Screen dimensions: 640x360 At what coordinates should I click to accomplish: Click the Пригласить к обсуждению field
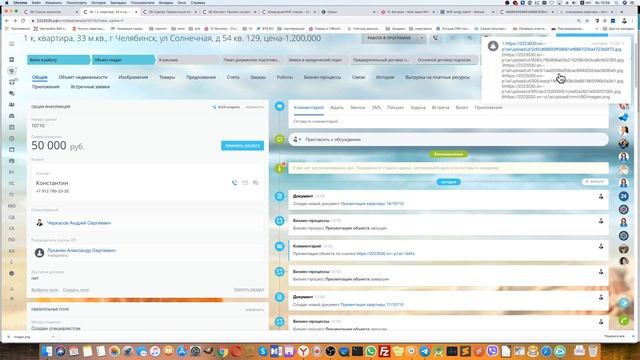(448, 139)
